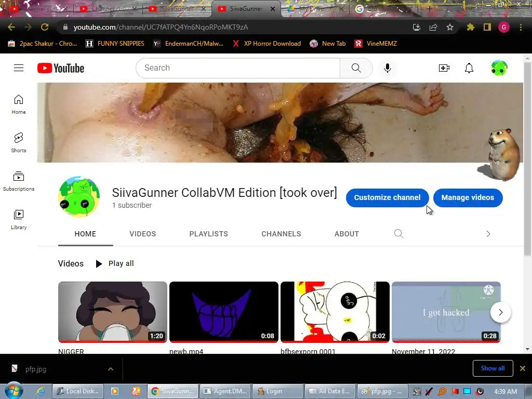Switch to Login taskbar window

click(277, 391)
